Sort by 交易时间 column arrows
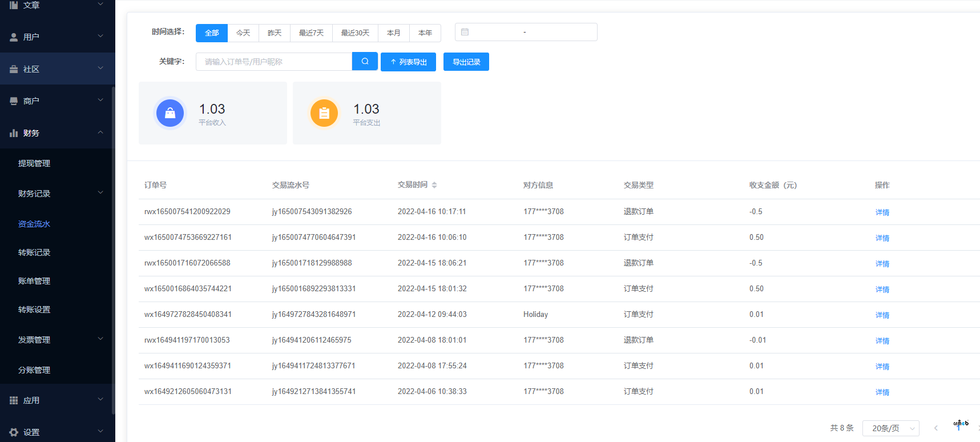980x442 pixels. point(434,185)
